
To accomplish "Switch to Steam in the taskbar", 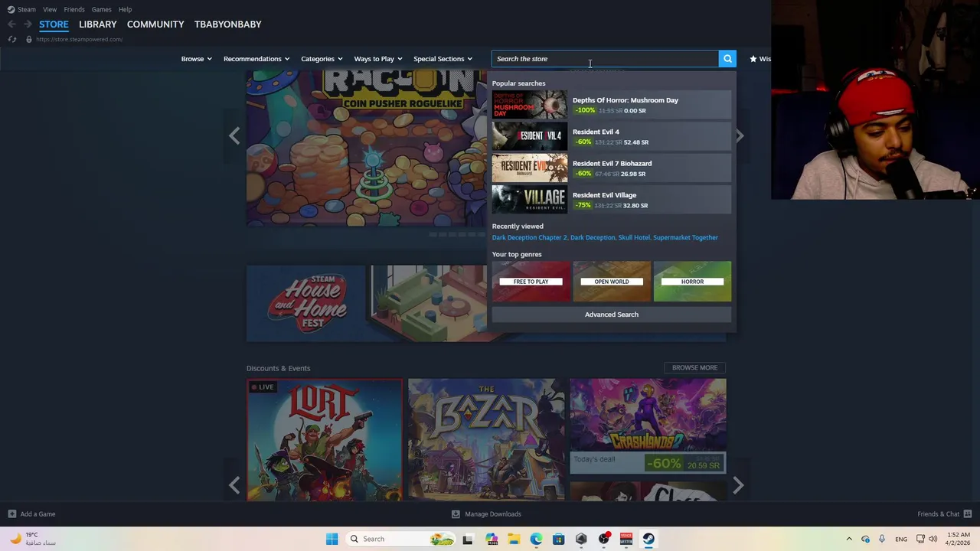I will point(648,539).
